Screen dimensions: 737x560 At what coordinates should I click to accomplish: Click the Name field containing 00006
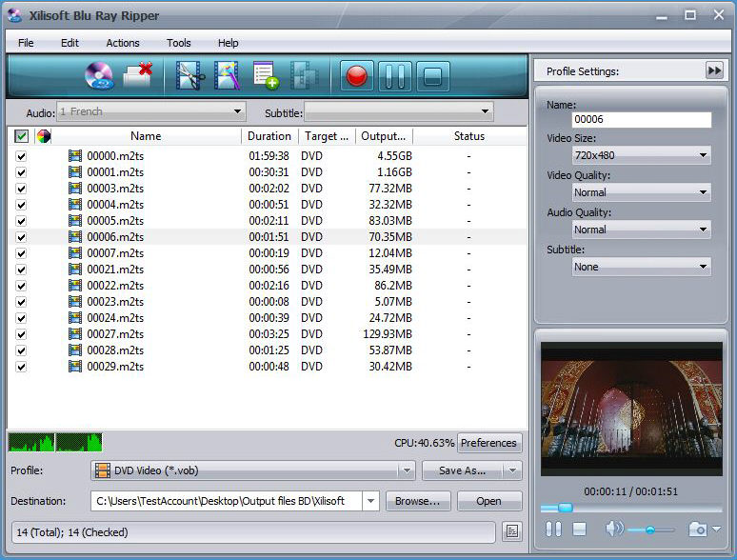(641, 119)
